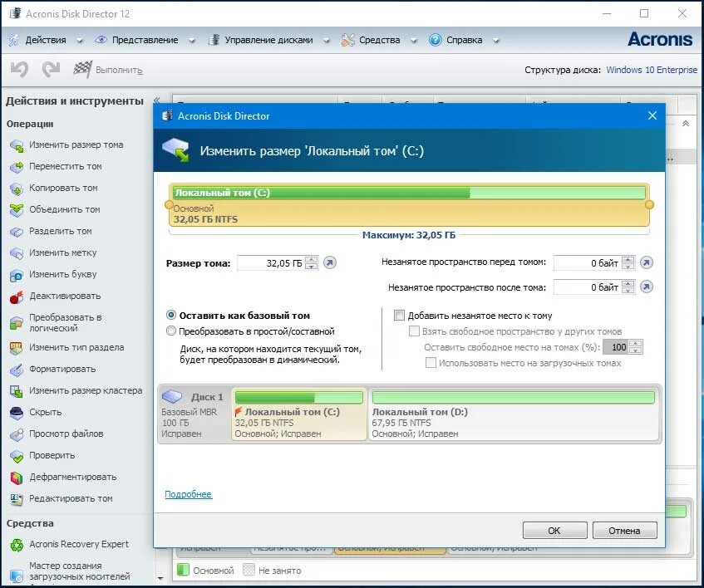Click 'Незанятое пространство после тома' input field
The width and height of the screenshot is (704, 588).
pyautogui.click(x=588, y=287)
